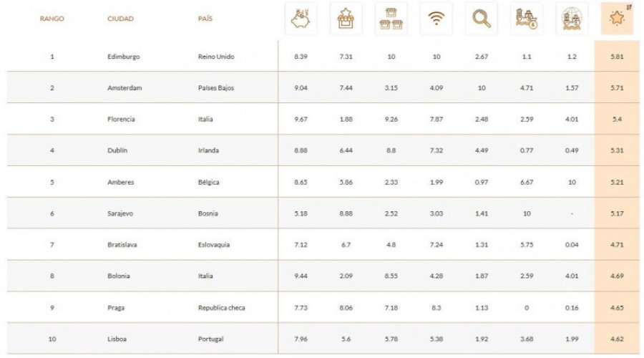Open the Amsterdam city entry
Viewport: 644px width, 358px height.
coord(125,88)
